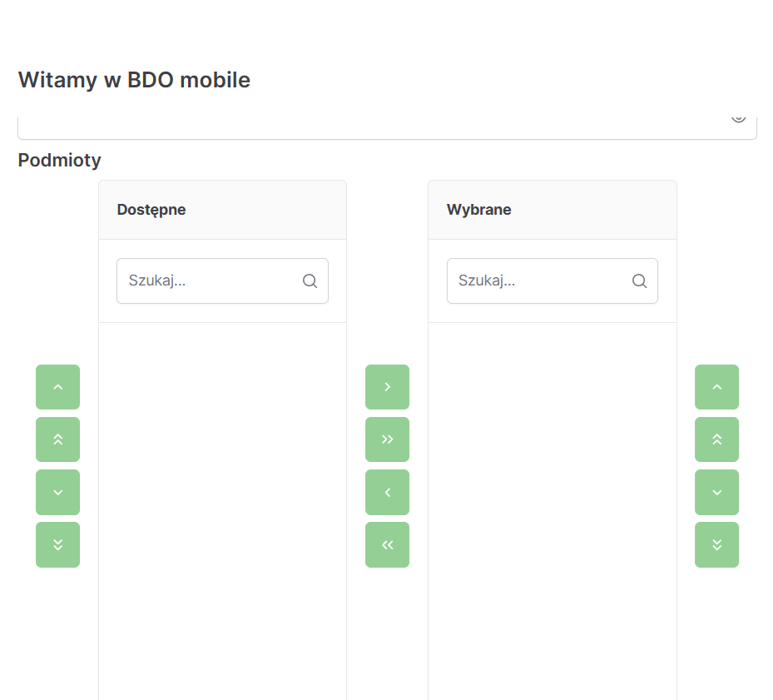Screen dimensions: 773x700
Task: Move item down in Dostępne list
Action: 57,492
